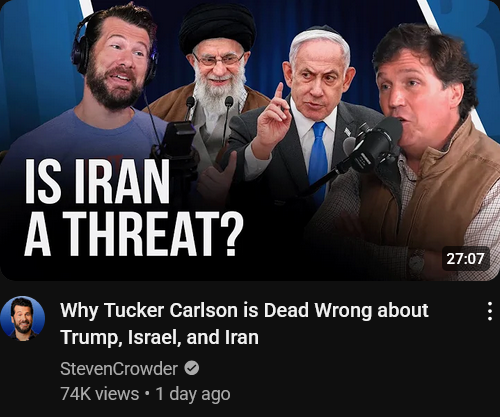This screenshot has height=417, width=500.
Task: Click the verified checkmark badge
Action: point(192,368)
